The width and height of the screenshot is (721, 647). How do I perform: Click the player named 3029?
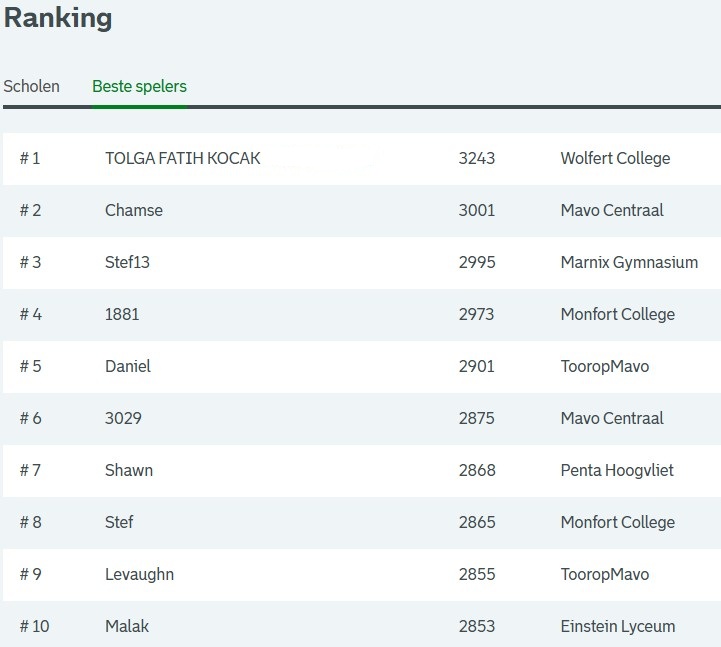point(123,418)
